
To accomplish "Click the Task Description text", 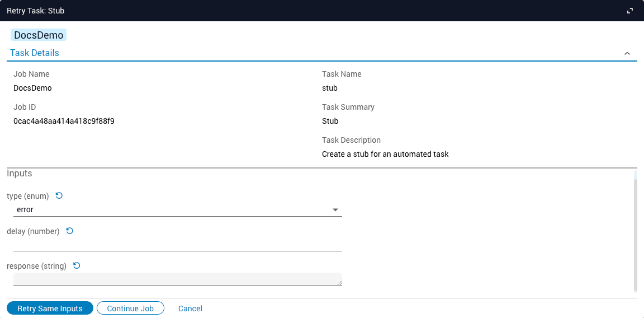I will click(385, 154).
